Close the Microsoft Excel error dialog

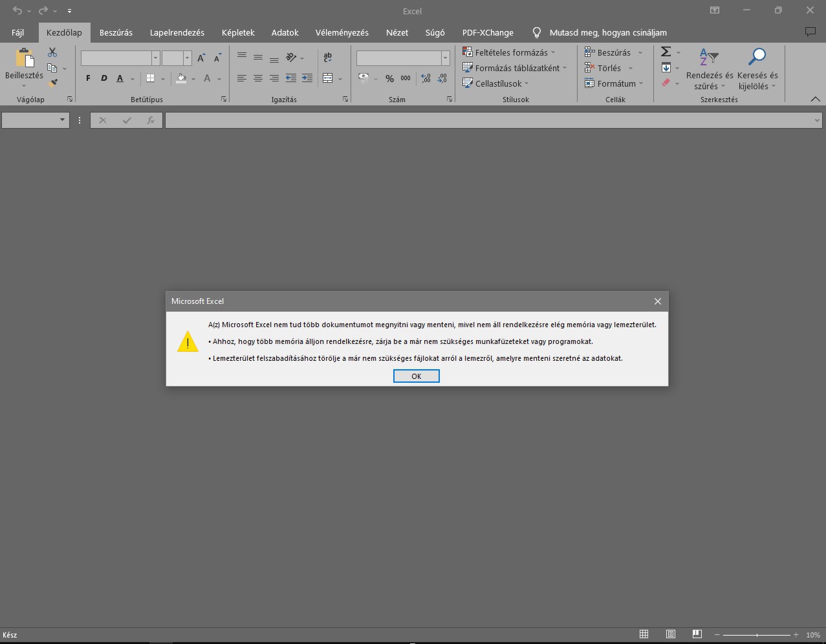pyautogui.click(x=657, y=301)
